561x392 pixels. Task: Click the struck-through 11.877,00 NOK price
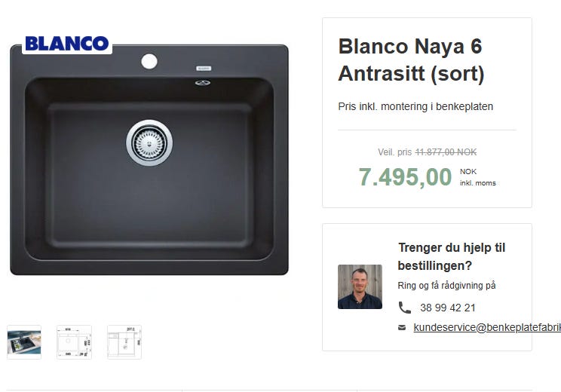446,152
